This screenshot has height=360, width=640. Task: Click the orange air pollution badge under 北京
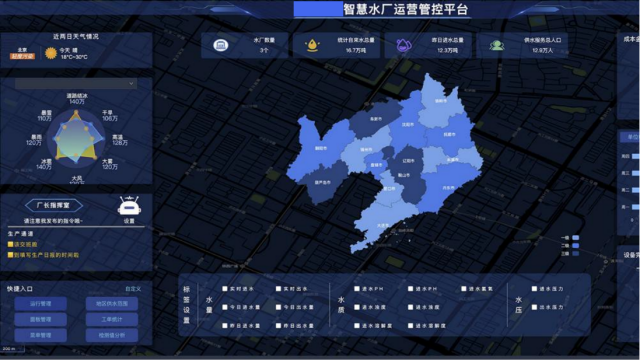22,56
